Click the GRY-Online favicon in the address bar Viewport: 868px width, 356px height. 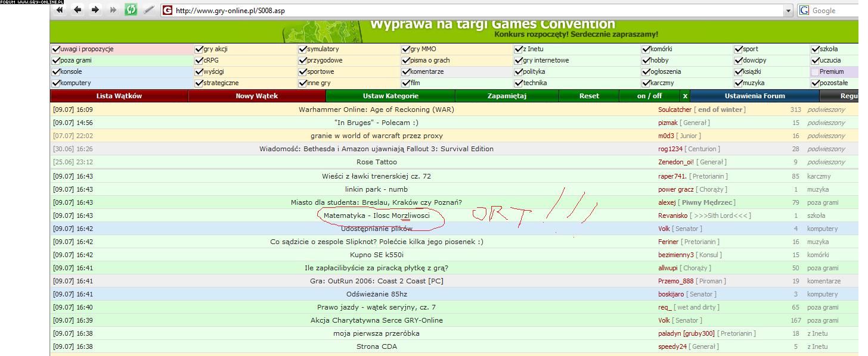click(x=168, y=10)
